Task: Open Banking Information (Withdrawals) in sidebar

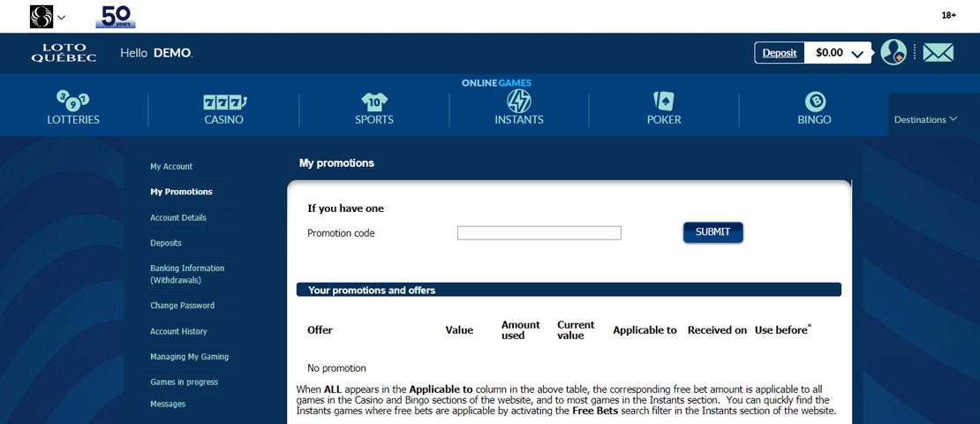Action: point(187,274)
